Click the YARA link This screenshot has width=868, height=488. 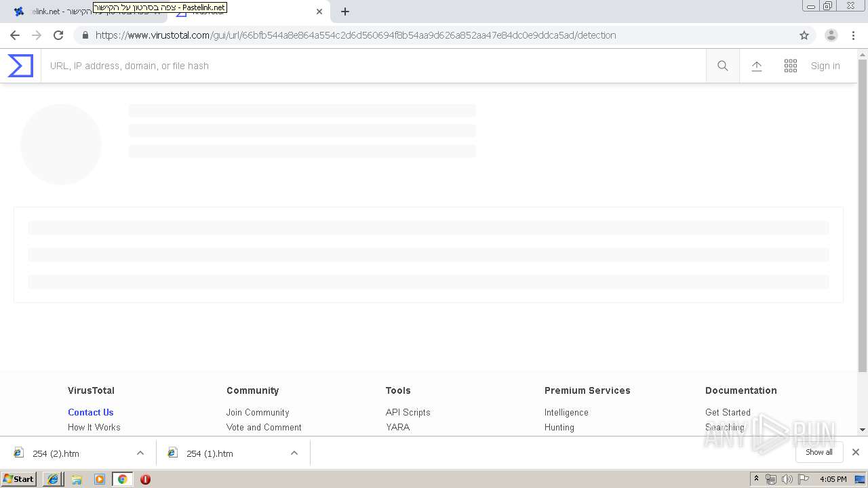[x=397, y=427]
